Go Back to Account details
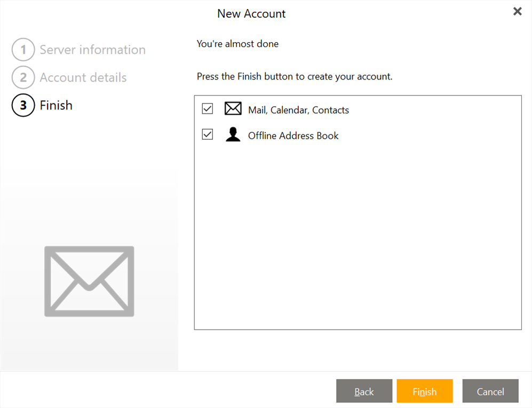 coord(364,391)
